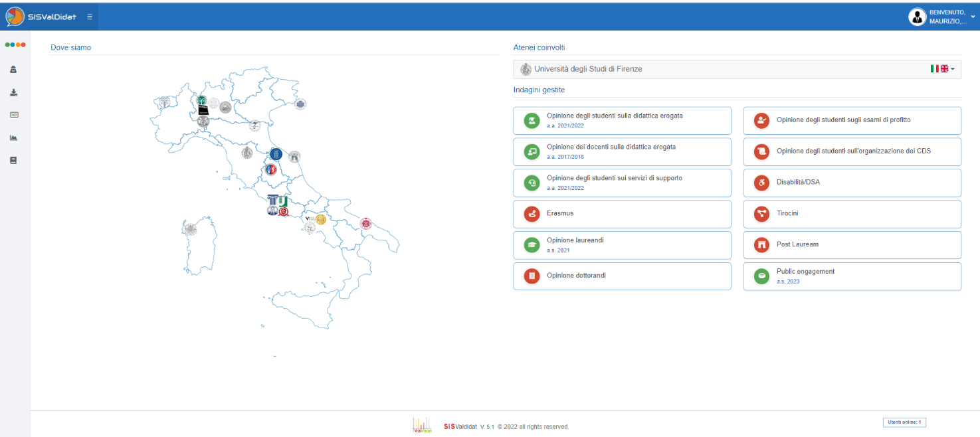The height and width of the screenshot is (437, 980).
Task: Open the keyboard sidebar icon
Action: coord(14,115)
